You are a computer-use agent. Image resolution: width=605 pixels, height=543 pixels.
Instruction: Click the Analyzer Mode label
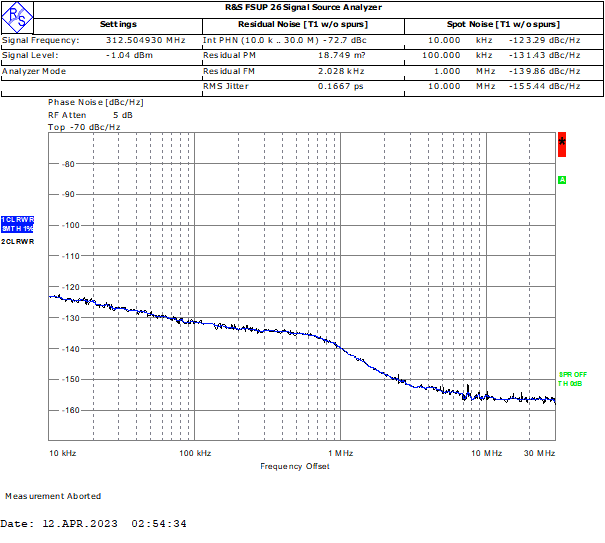34,71
